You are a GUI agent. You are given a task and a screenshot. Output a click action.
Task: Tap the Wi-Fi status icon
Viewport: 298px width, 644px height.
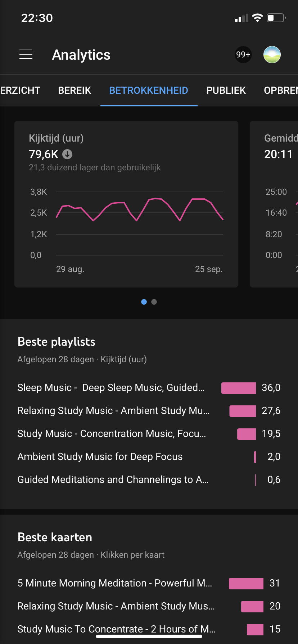(257, 18)
